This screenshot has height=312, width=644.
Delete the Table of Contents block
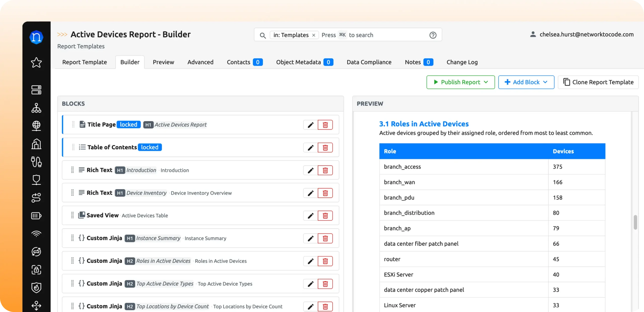pos(325,148)
